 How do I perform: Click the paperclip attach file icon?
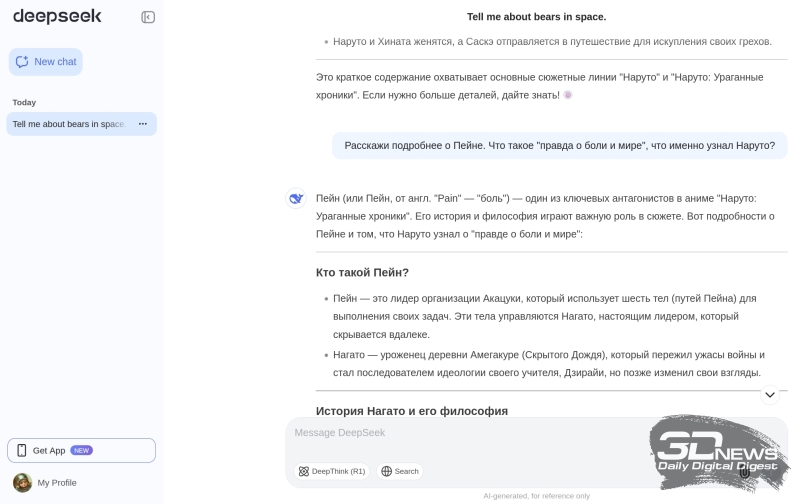pos(745,471)
